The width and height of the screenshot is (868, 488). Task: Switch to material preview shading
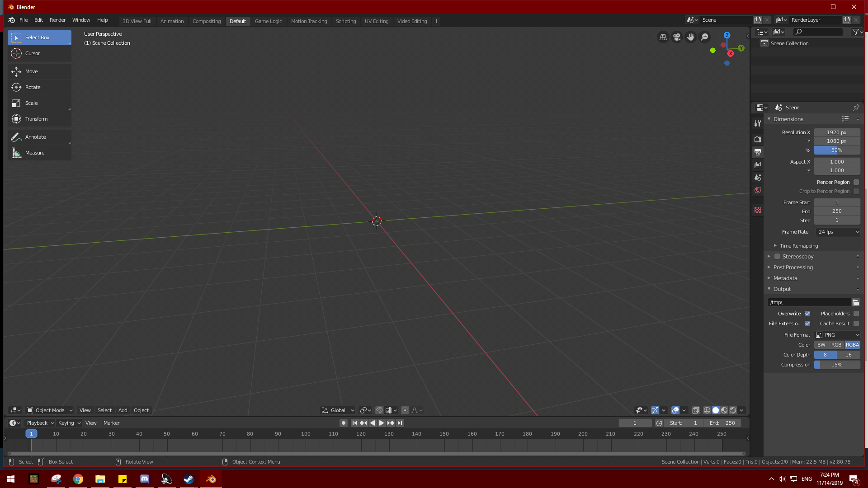coord(724,410)
